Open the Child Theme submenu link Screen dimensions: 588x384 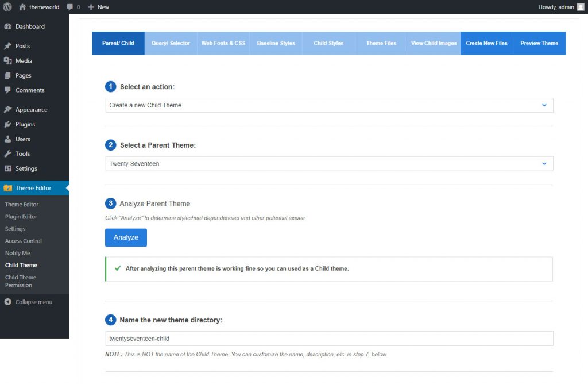(21, 265)
